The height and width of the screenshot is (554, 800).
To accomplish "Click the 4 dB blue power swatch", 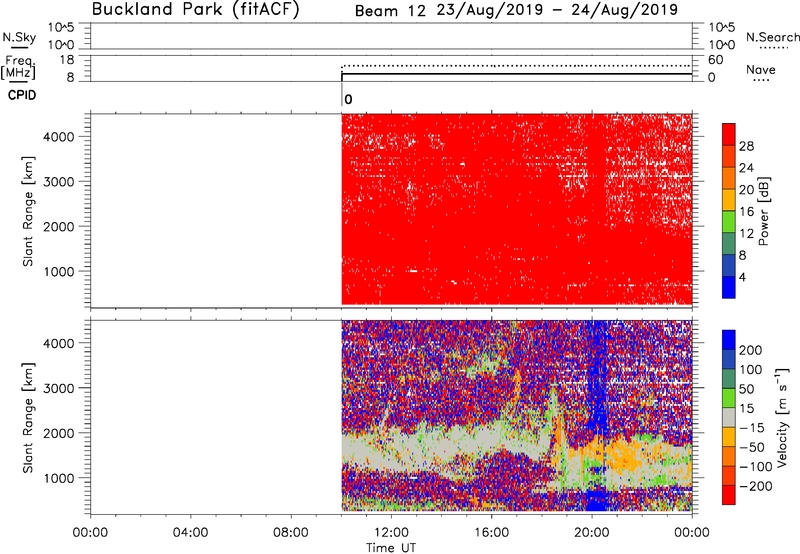I will (729, 287).
